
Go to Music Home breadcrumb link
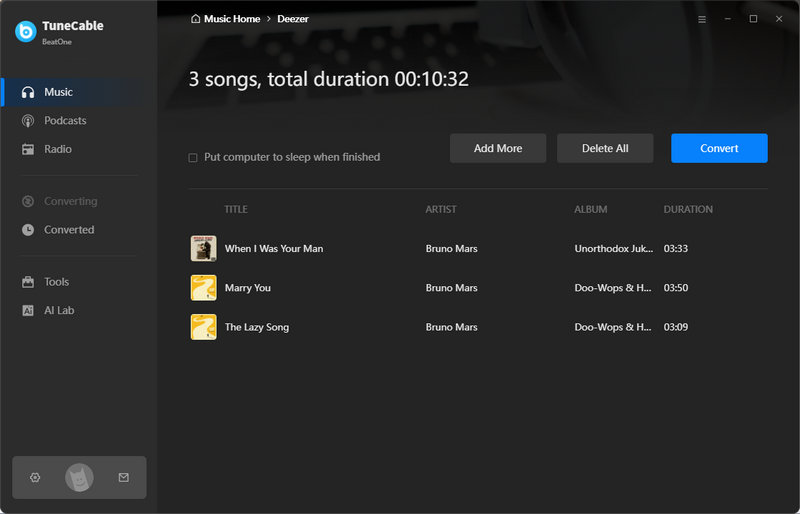tap(232, 19)
